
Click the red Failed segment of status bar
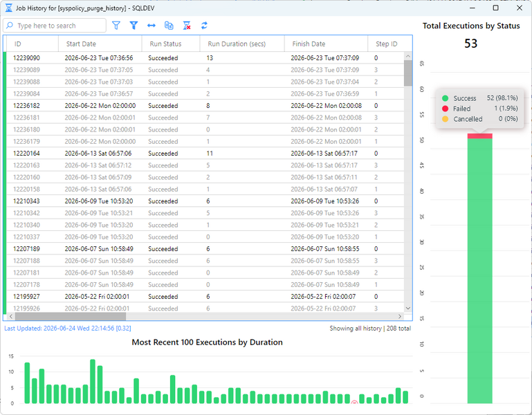[479, 136]
